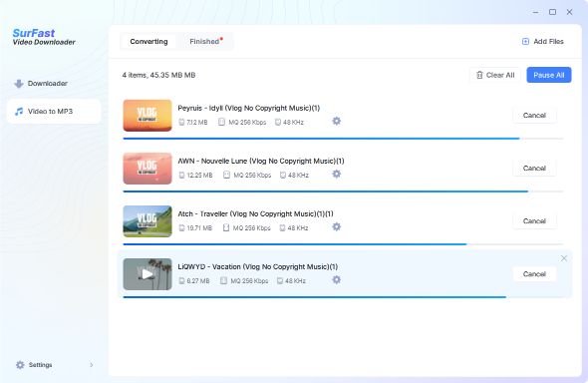This screenshot has width=588, height=383.
Task: Click the music note icon
Action: pos(19,112)
